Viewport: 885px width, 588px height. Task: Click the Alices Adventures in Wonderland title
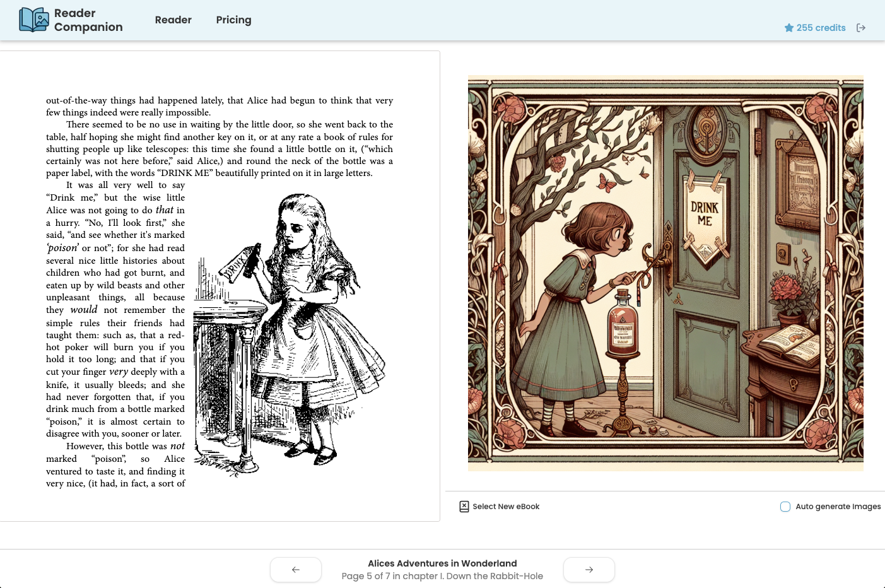tap(442, 563)
